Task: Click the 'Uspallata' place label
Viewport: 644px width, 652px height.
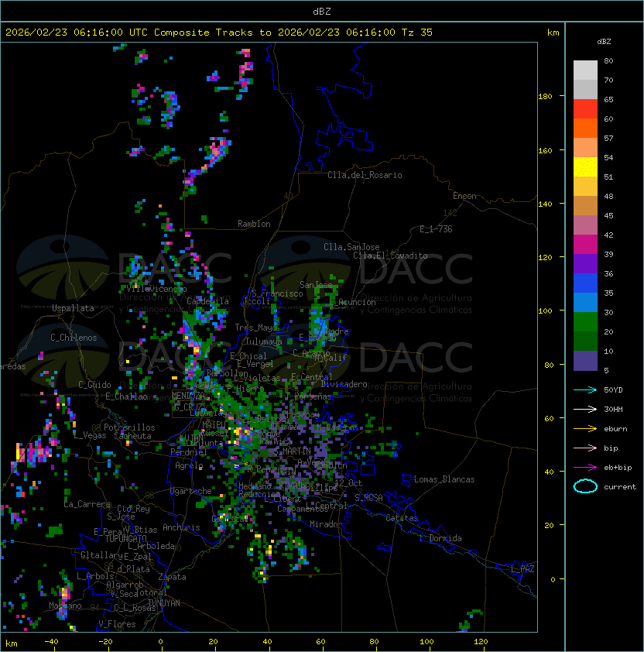Action: point(73,308)
